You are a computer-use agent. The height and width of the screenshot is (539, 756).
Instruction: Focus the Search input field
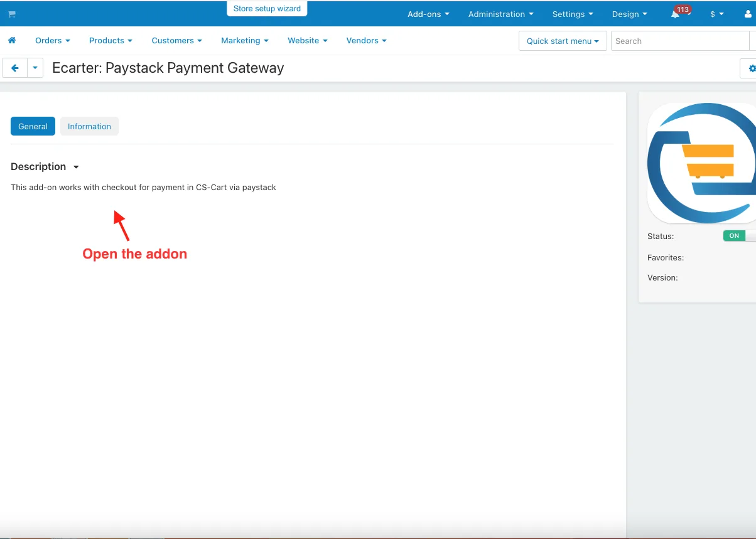680,41
